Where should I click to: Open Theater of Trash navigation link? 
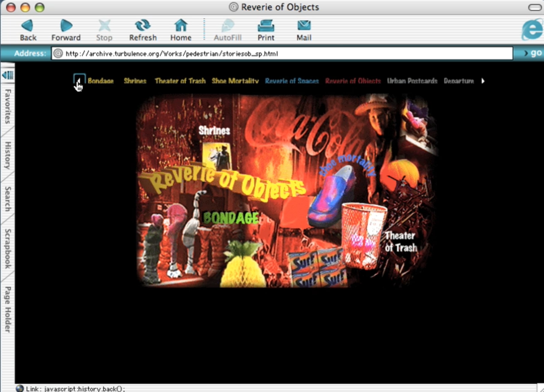[180, 81]
